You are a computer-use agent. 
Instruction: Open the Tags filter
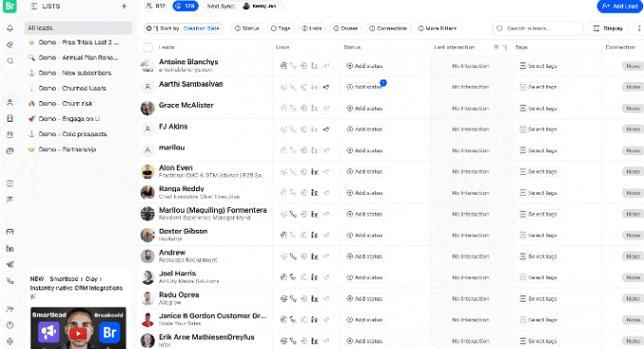(x=280, y=28)
